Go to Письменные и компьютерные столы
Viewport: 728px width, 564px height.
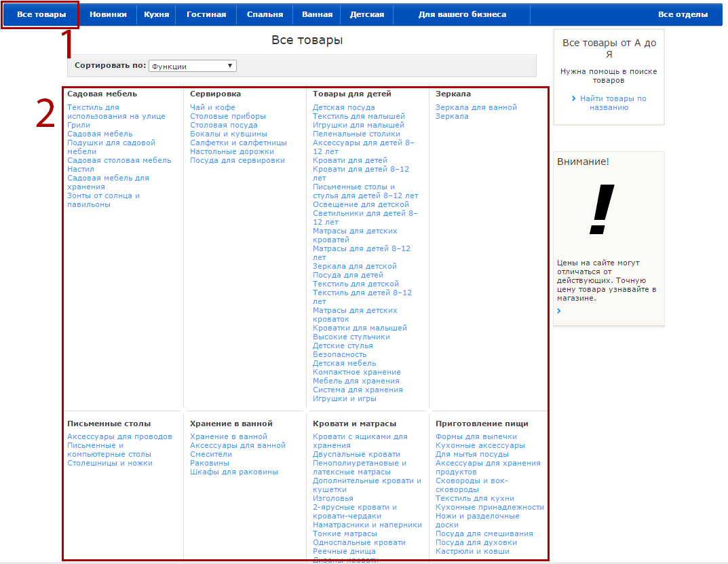(x=109, y=450)
